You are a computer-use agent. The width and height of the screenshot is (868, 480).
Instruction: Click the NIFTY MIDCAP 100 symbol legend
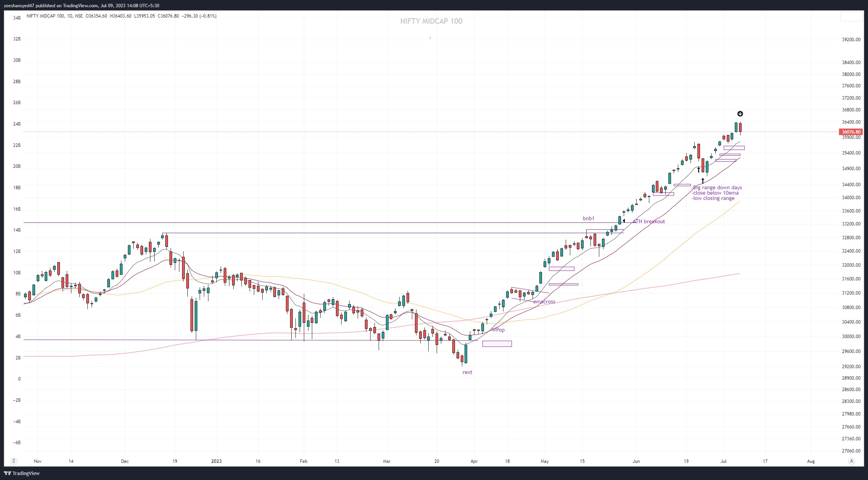point(45,16)
